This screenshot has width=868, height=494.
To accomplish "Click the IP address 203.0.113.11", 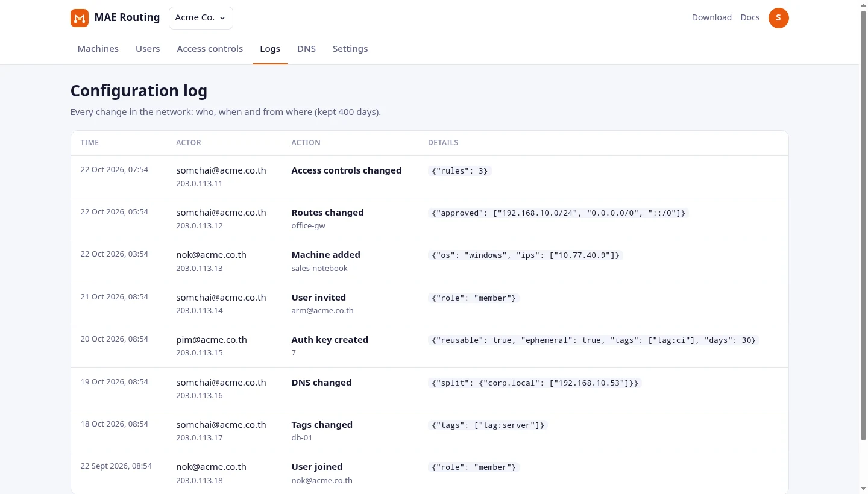I will pyautogui.click(x=200, y=184).
